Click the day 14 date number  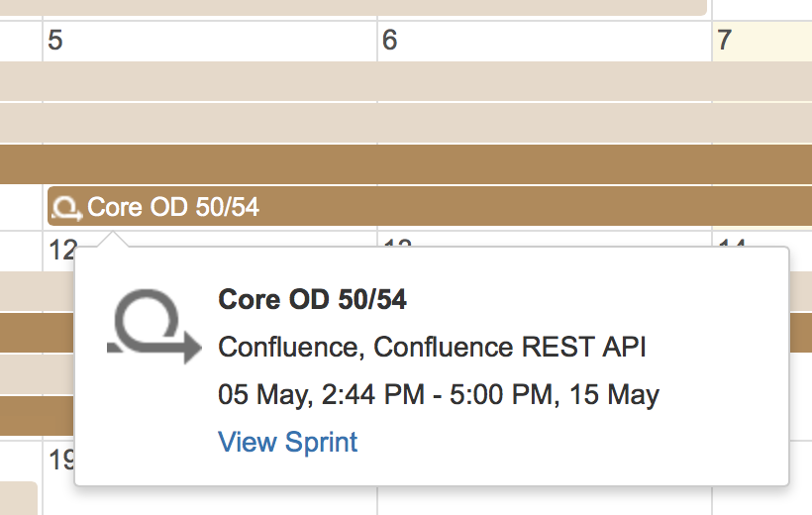click(x=731, y=242)
